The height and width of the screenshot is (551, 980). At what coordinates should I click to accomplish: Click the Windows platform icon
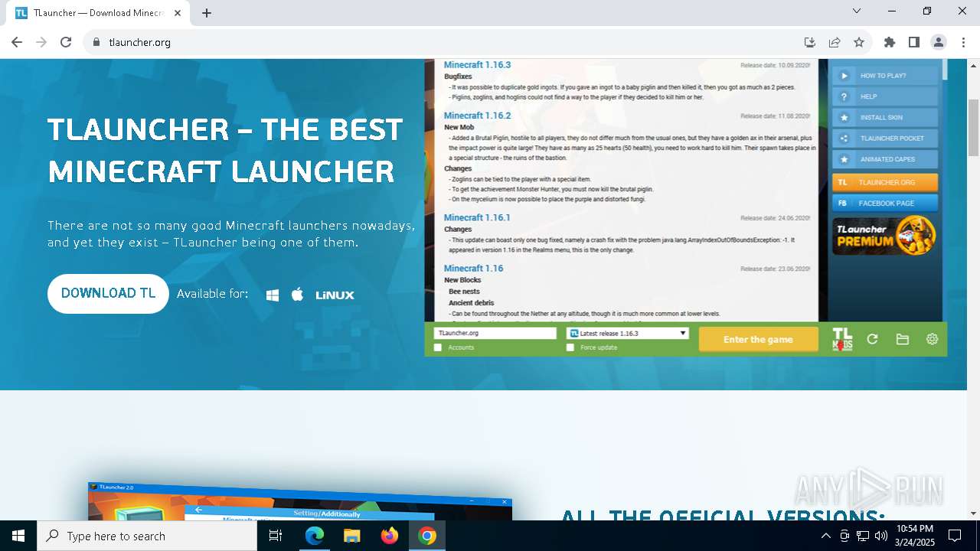coord(273,295)
